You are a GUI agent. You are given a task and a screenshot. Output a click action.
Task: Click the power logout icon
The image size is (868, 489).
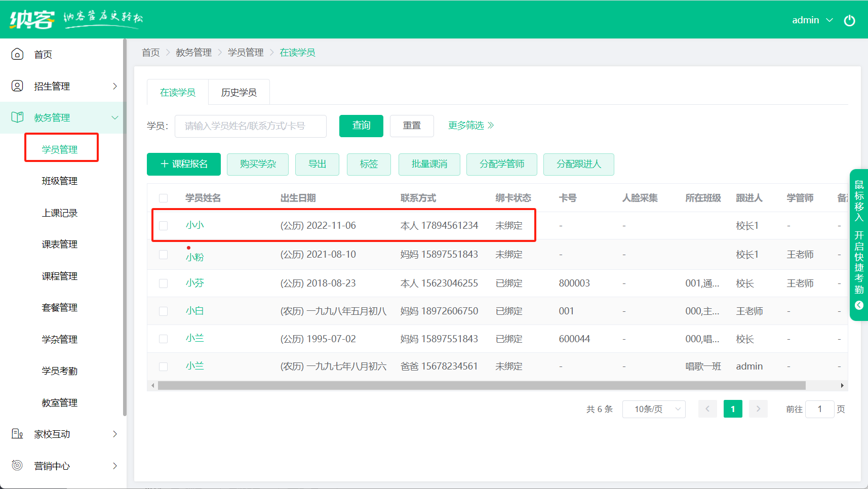point(849,20)
